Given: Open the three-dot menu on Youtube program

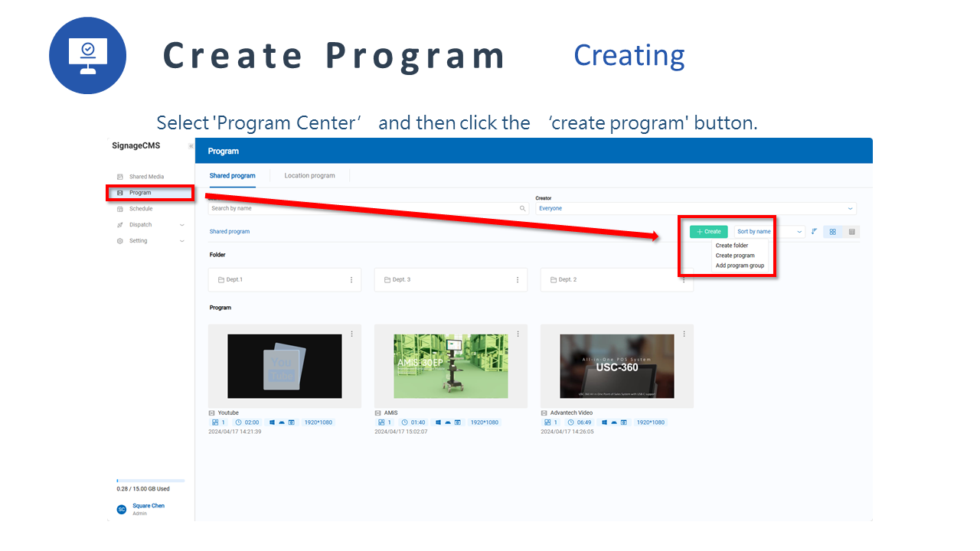Looking at the screenshot, I should point(351,334).
